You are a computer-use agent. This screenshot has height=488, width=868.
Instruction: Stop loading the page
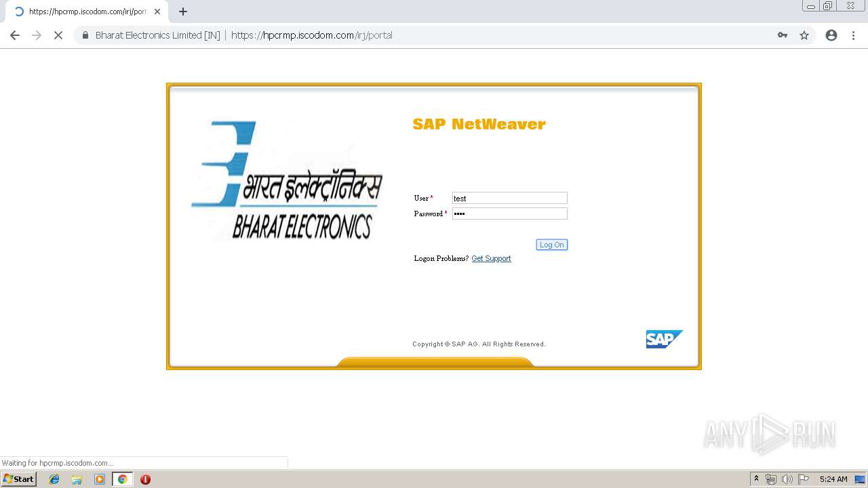click(58, 35)
